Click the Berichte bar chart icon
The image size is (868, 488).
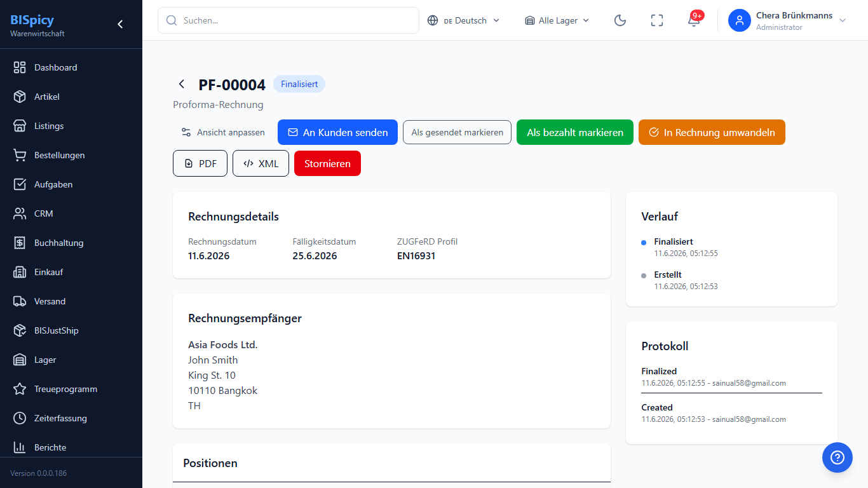pyautogui.click(x=20, y=447)
